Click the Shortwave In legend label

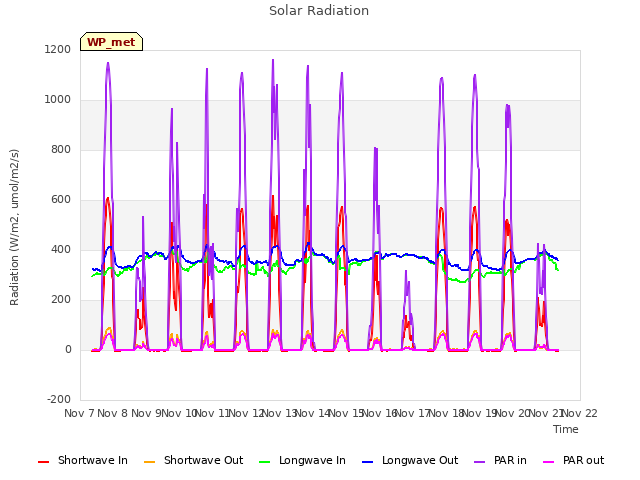click(93, 460)
